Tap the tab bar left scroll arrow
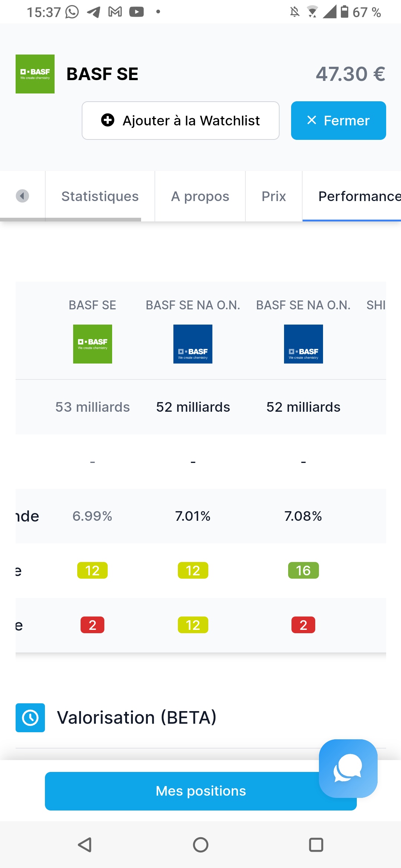The image size is (401, 868). point(22,196)
